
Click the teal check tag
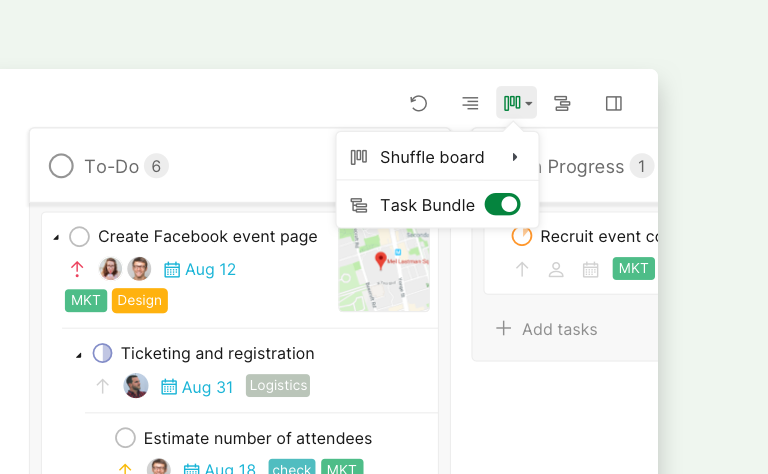point(292,467)
